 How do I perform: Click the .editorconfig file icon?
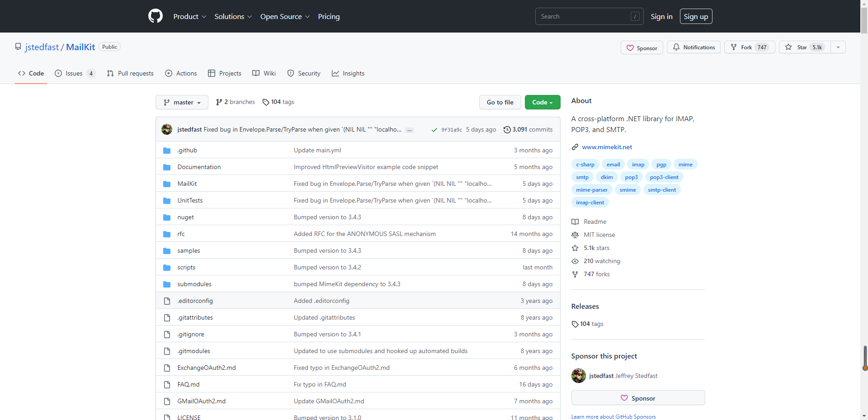[x=167, y=301]
